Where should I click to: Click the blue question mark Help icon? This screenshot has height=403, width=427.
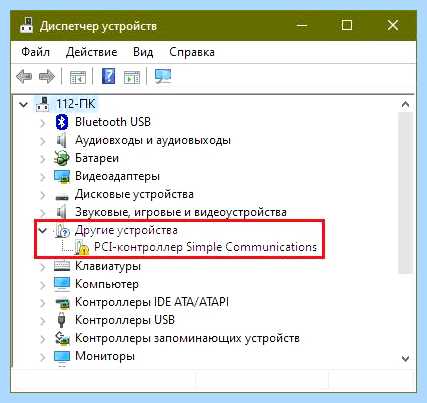pos(108,76)
